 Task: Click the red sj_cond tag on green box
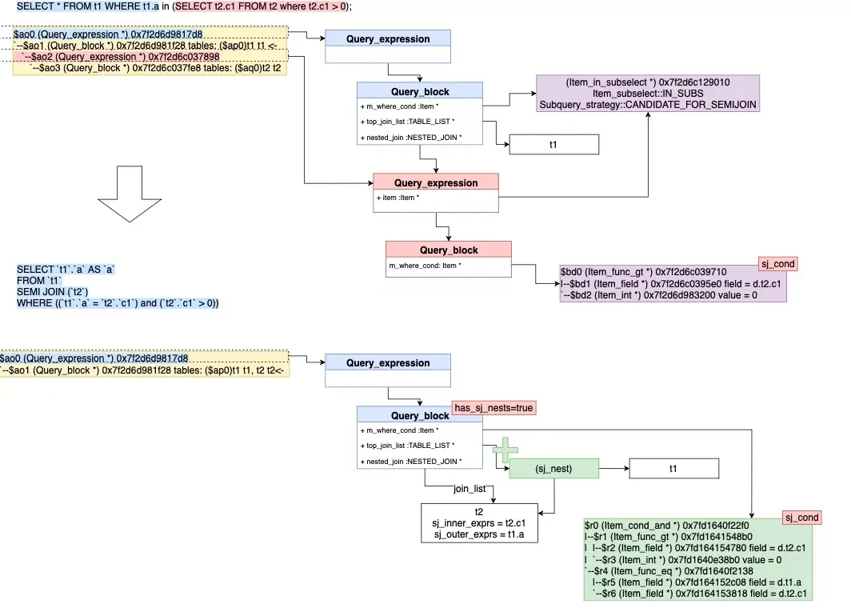point(801,518)
